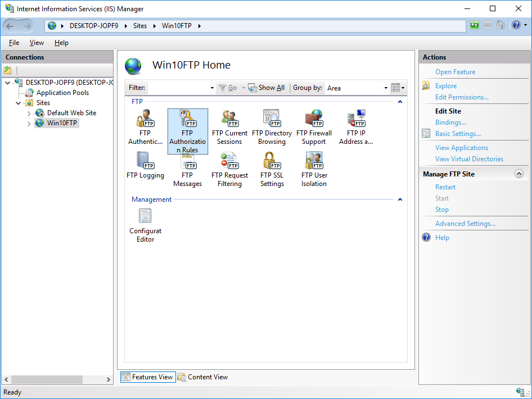Open FTP SSL Settings icon
The image size is (532, 399).
272,169
